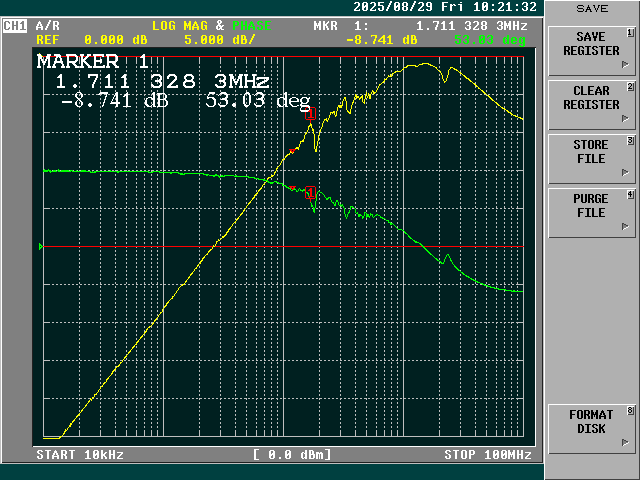Click the number 2 badge on Clear Register

click(630, 88)
